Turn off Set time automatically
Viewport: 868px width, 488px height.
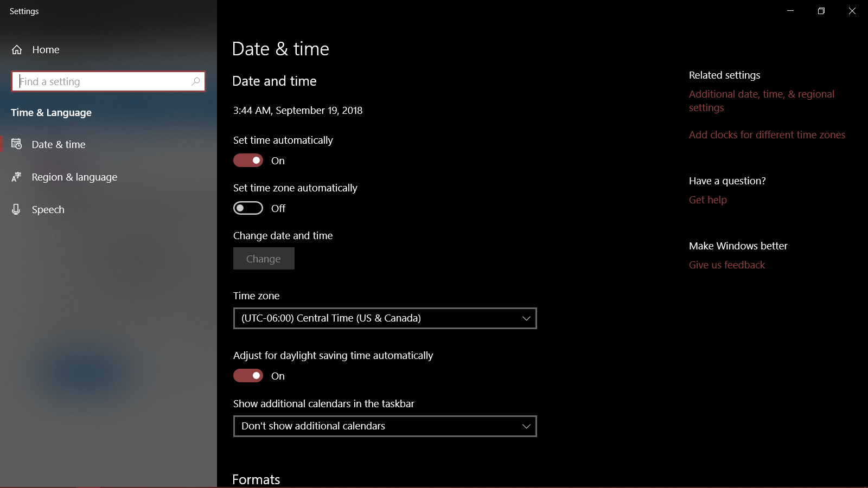pos(248,160)
